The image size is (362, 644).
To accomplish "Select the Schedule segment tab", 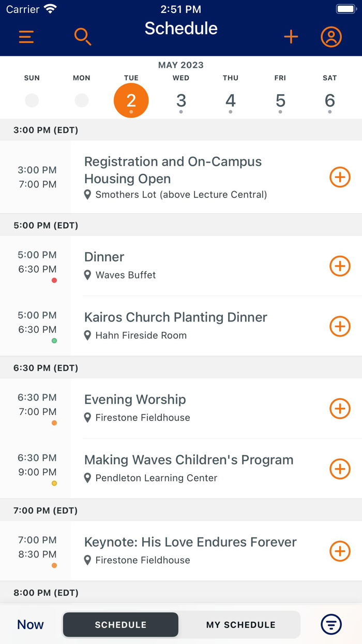I will 120,625.
